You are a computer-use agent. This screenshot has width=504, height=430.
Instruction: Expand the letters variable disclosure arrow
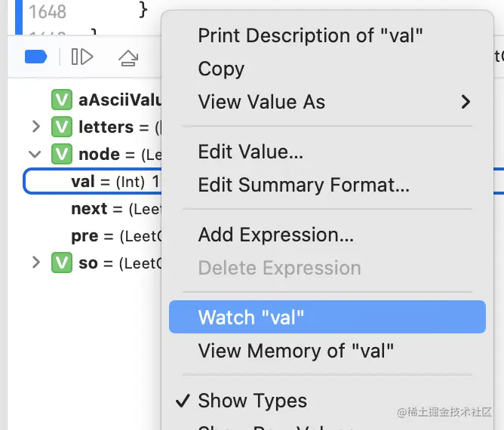coord(35,127)
